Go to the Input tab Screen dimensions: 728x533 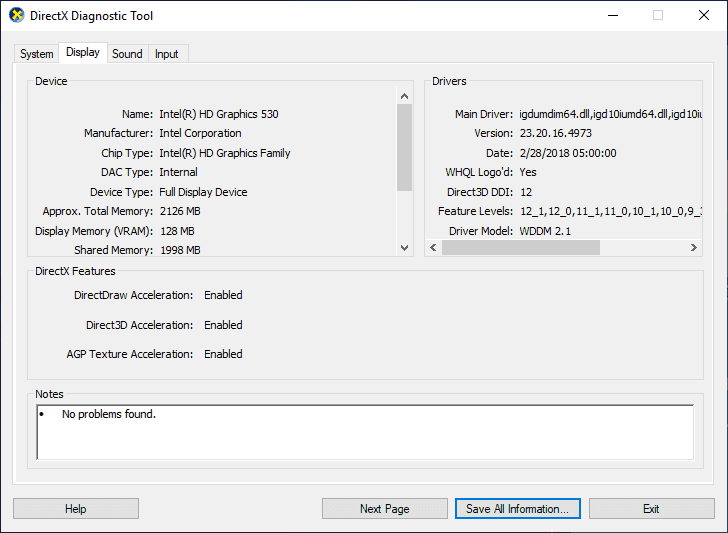pyautogui.click(x=167, y=54)
